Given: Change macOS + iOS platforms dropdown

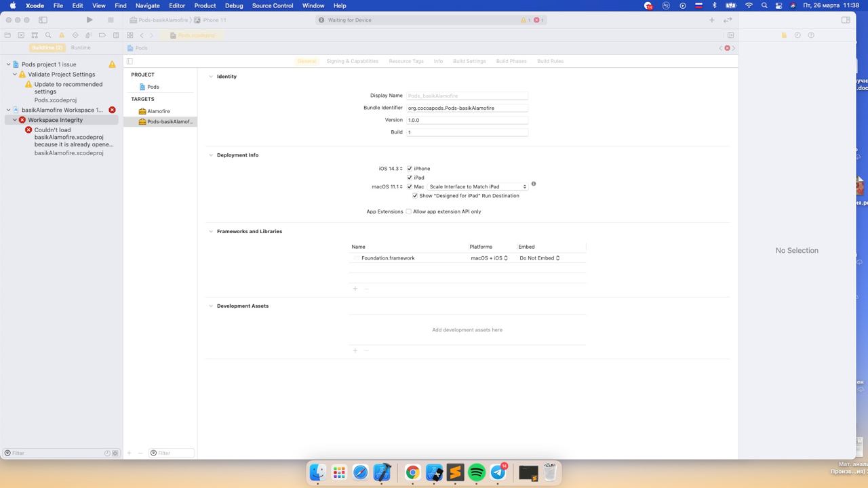Looking at the screenshot, I should coord(489,258).
